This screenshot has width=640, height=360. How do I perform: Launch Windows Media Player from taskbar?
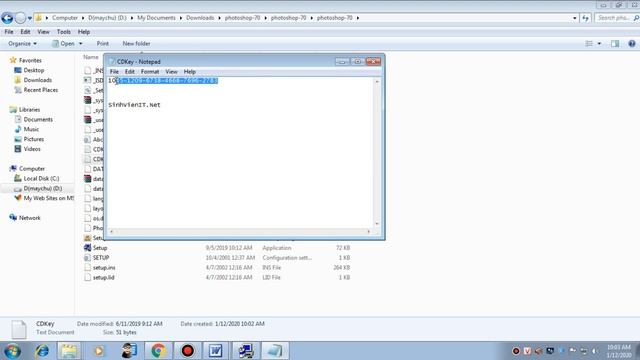coord(99,351)
